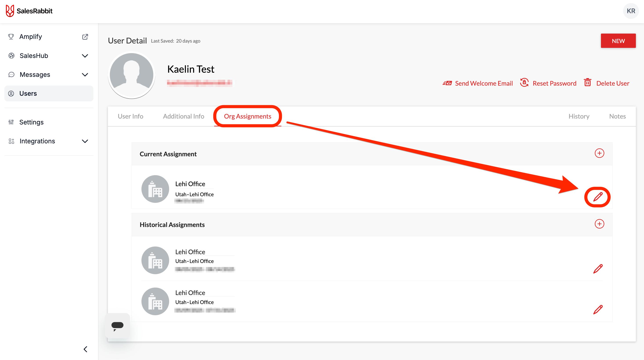
Task: Open KR account avatar menu
Action: click(631, 11)
